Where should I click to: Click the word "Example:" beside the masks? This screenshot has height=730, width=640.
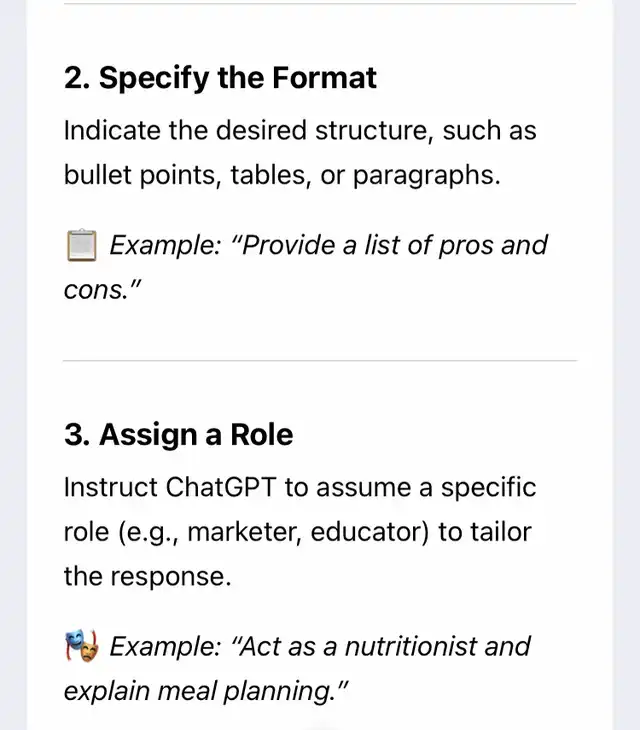coord(165,647)
